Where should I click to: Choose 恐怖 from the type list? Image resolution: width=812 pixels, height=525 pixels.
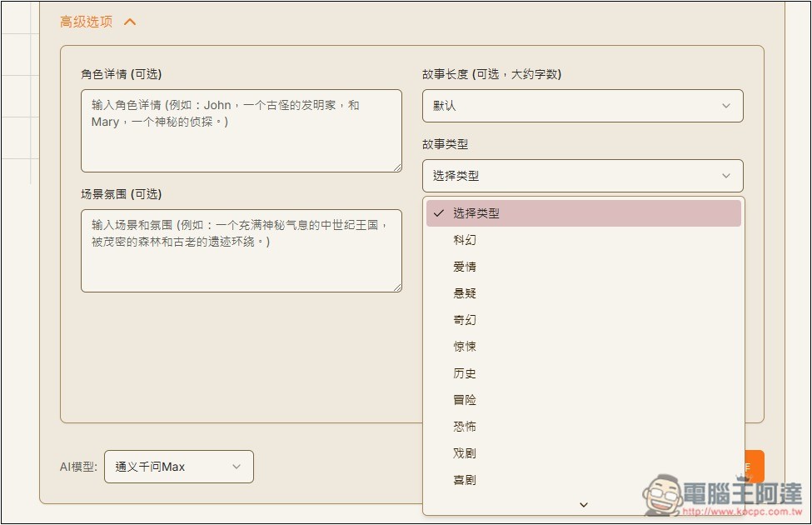(x=584, y=427)
